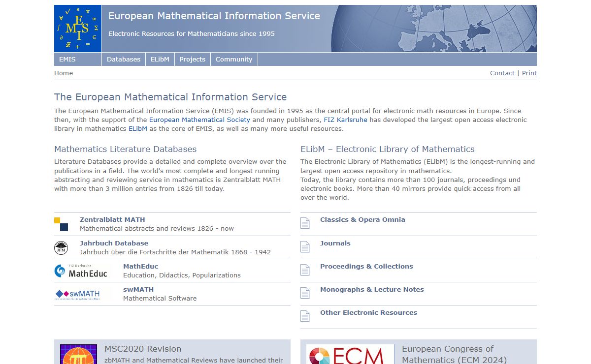Follow the FIZ Karlsruhe link
Image resolution: width=591 pixels, height=364 pixels.
[x=345, y=120]
